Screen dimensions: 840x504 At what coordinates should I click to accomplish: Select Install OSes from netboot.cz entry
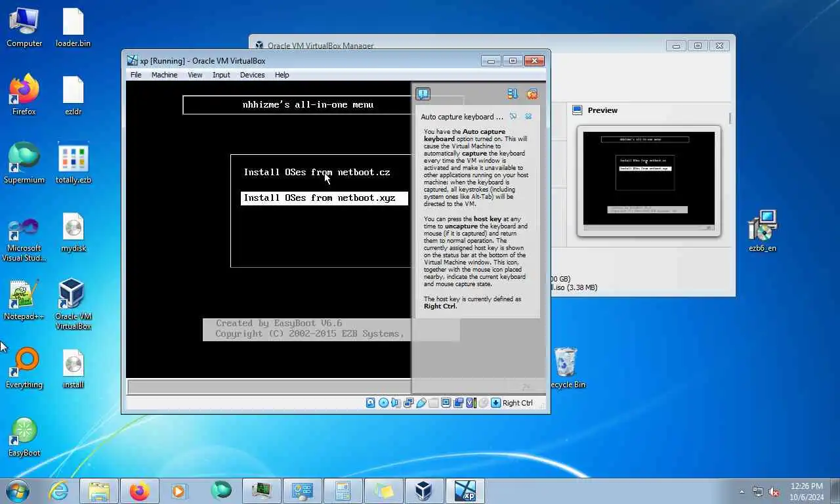[317, 172]
